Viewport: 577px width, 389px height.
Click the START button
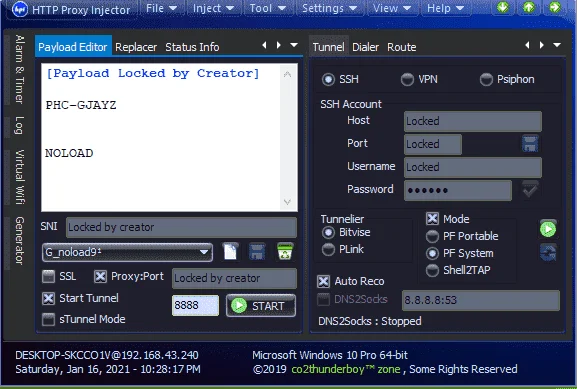click(x=261, y=305)
